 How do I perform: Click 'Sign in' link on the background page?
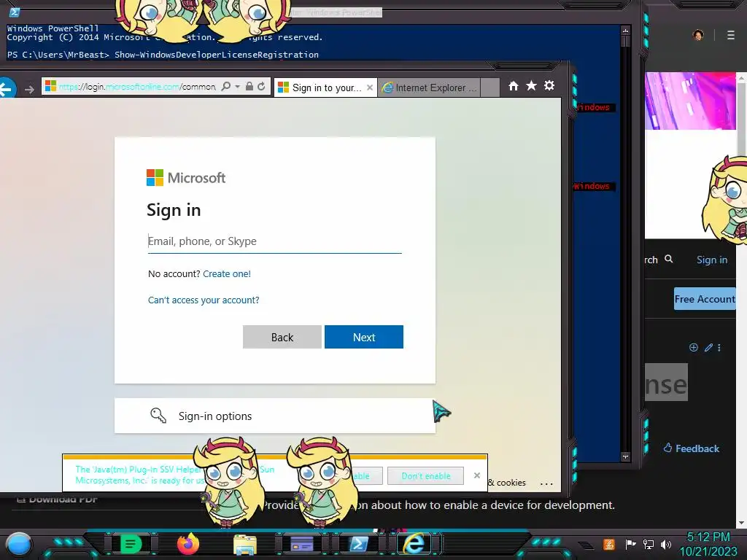pos(712,260)
